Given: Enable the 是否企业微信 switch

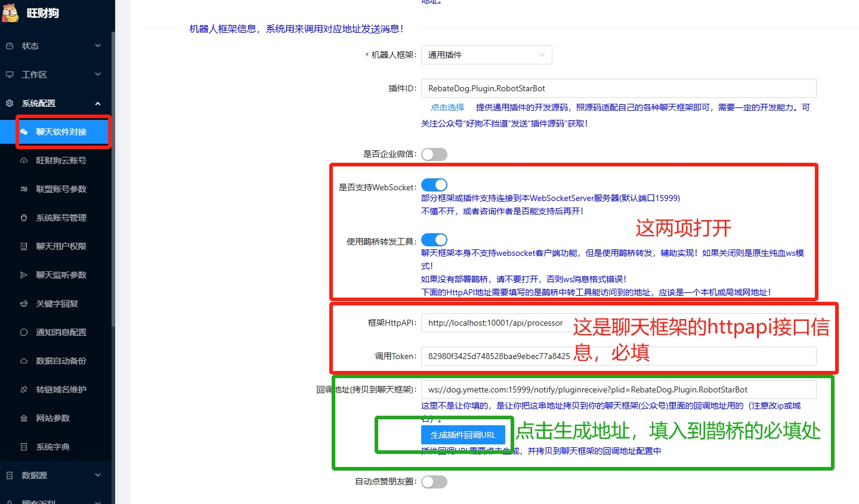Looking at the screenshot, I should pyautogui.click(x=434, y=154).
